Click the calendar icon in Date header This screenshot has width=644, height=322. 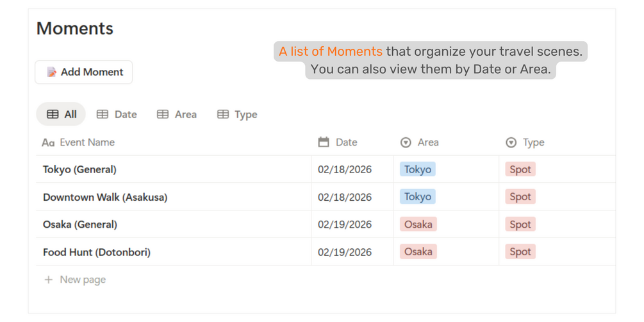(x=324, y=142)
